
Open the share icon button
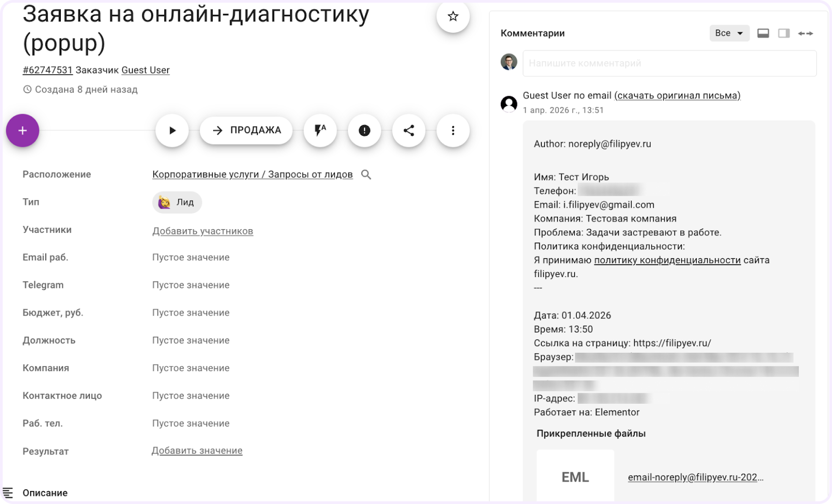pos(409,130)
